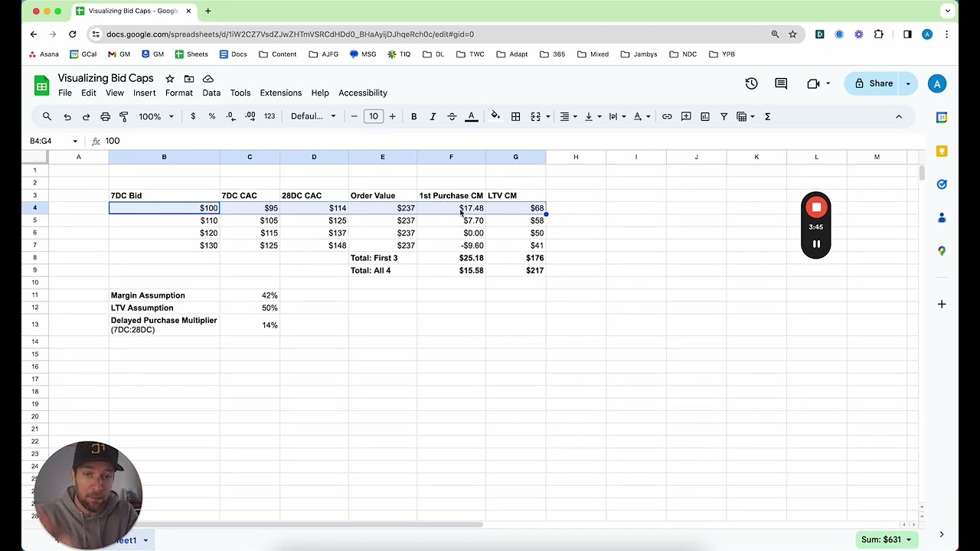Viewport: 980px width, 551px height.
Task: Format as currency with dollar icon
Action: (x=193, y=116)
